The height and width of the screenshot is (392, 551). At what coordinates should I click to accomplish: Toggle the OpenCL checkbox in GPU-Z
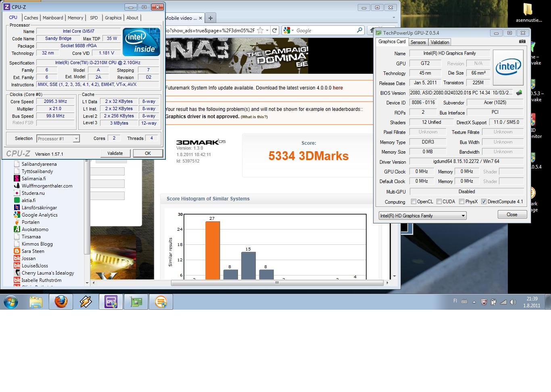(x=413, y=202)
